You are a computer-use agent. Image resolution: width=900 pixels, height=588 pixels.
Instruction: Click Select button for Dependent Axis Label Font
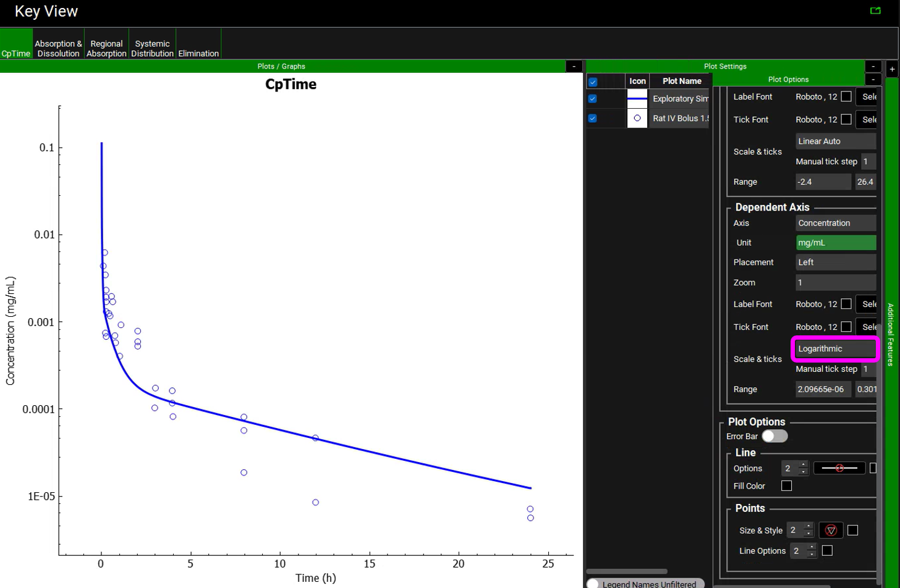pos(866,304)
